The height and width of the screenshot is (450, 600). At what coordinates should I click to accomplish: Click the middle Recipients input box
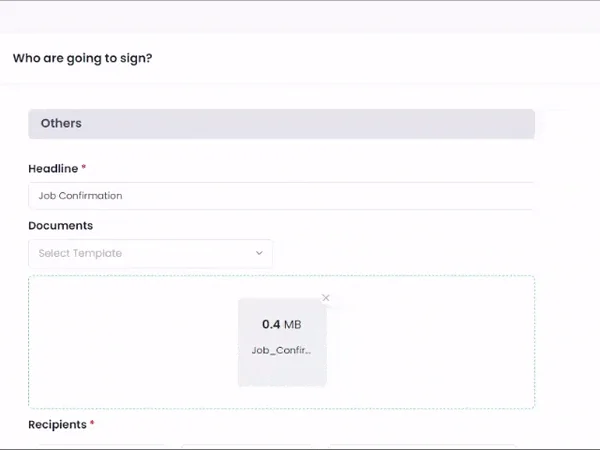tap(248, 446)
